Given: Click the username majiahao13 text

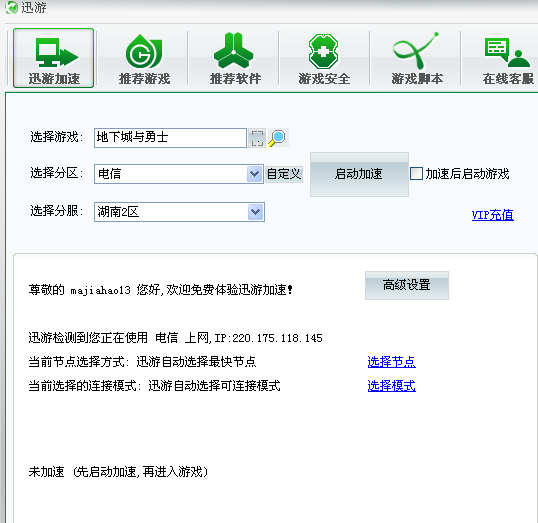Looking at the screenshot, I should pos(101,291).
